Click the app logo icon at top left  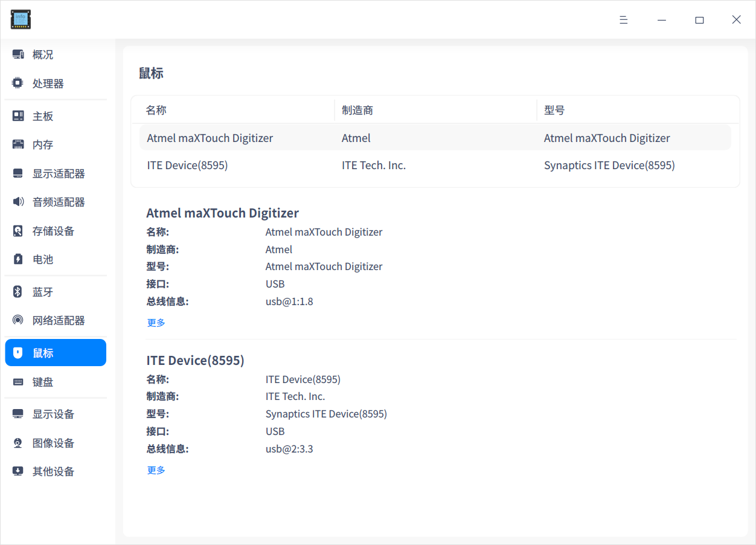(x=20, y=19)
